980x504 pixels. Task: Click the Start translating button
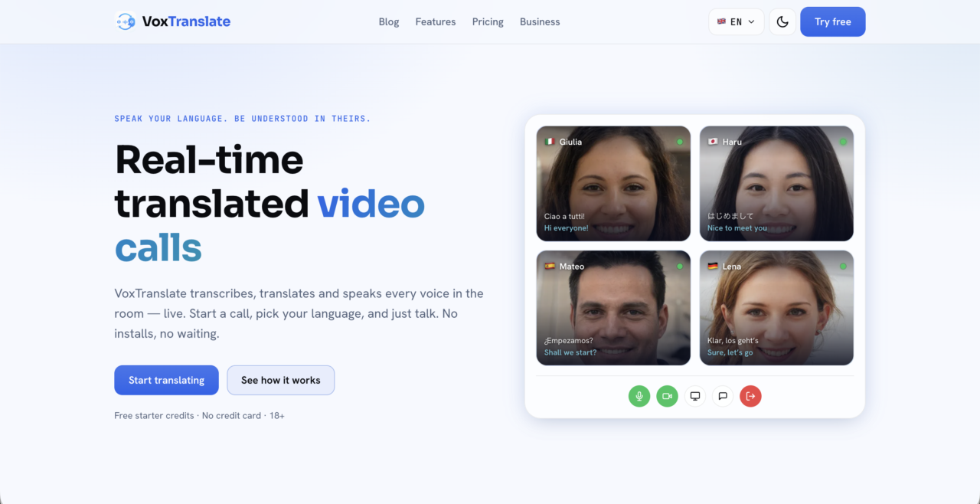(166, 380)
